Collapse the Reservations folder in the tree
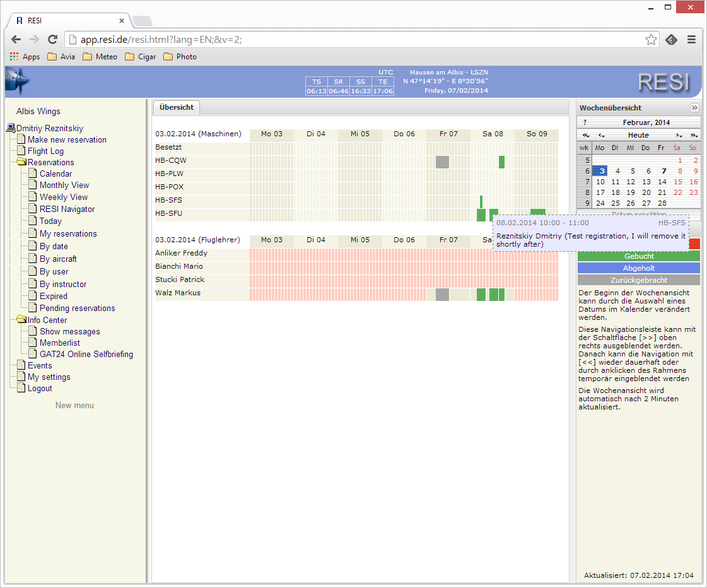Viewport: 707px width, 588px height. [x=21, y=162]
